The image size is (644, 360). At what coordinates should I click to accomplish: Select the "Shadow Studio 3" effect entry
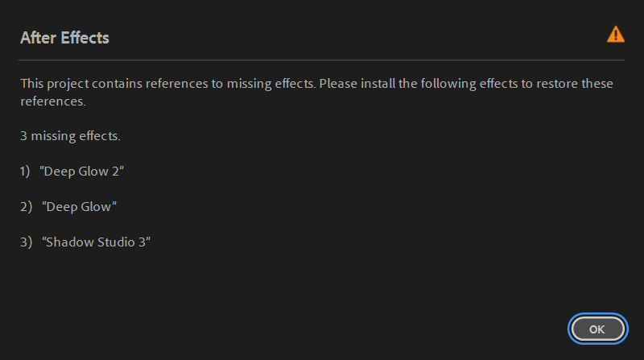(x=97, y=242)
